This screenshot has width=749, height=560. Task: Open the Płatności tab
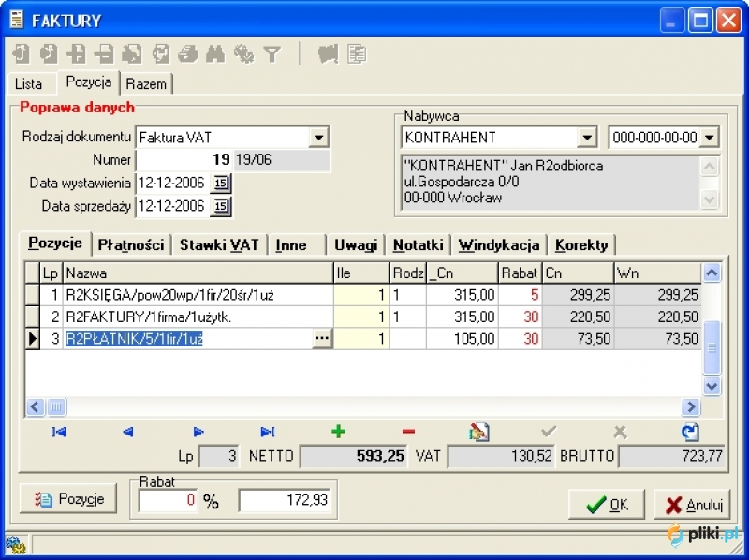pyautogui.click(x=131, y=245)
